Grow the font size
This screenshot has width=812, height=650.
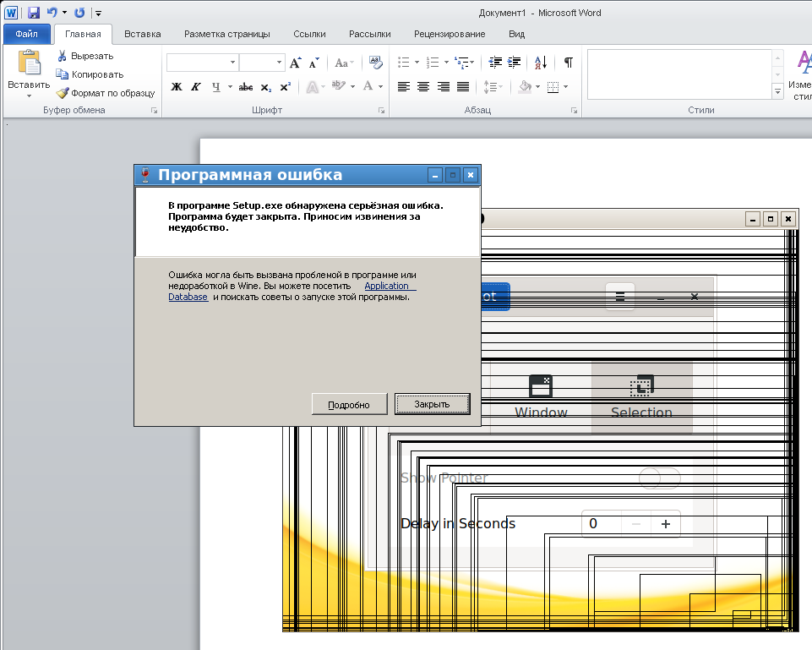pyautogui.click(x=295, y=63)
